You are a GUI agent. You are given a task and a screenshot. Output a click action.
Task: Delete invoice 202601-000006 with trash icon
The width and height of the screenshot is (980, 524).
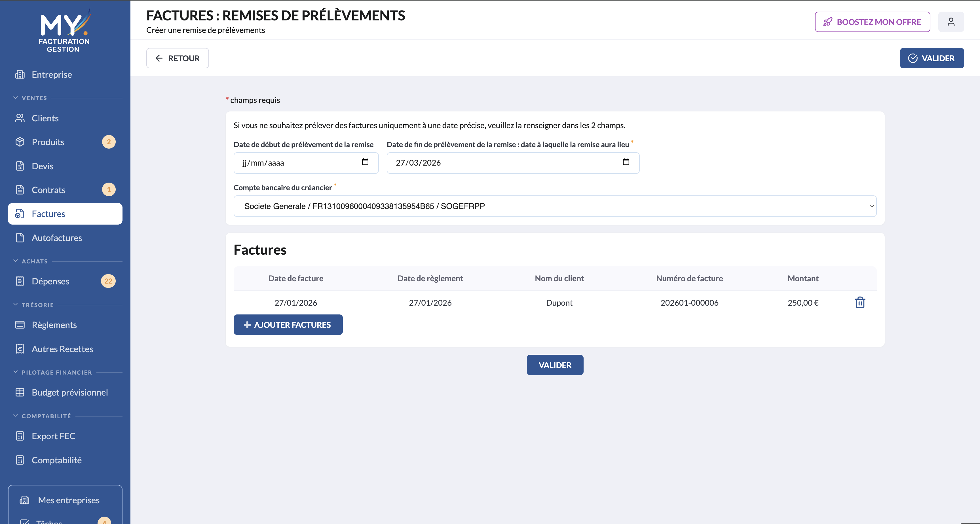click(x=860, y=303)
